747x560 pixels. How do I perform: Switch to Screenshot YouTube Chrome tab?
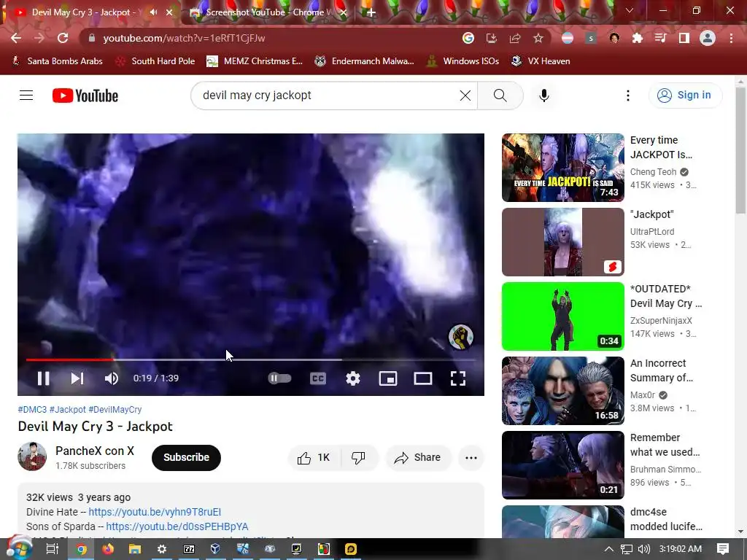pos(267,12)
